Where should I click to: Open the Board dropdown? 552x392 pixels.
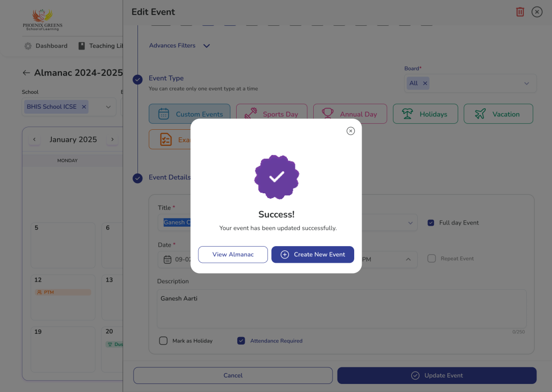coord(526,83)
